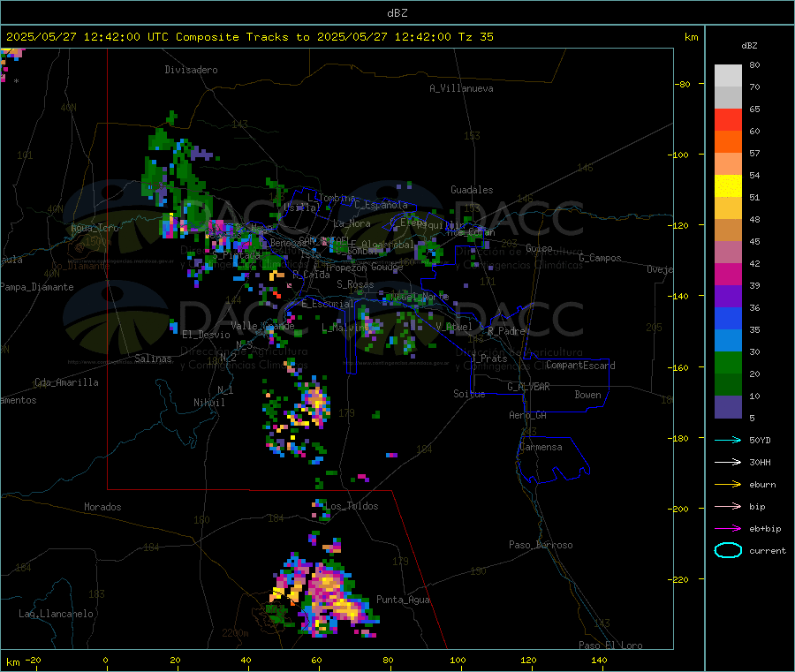Click the E_Escorial place label
The image size is (795, 672).
click(x=328, y=304)
